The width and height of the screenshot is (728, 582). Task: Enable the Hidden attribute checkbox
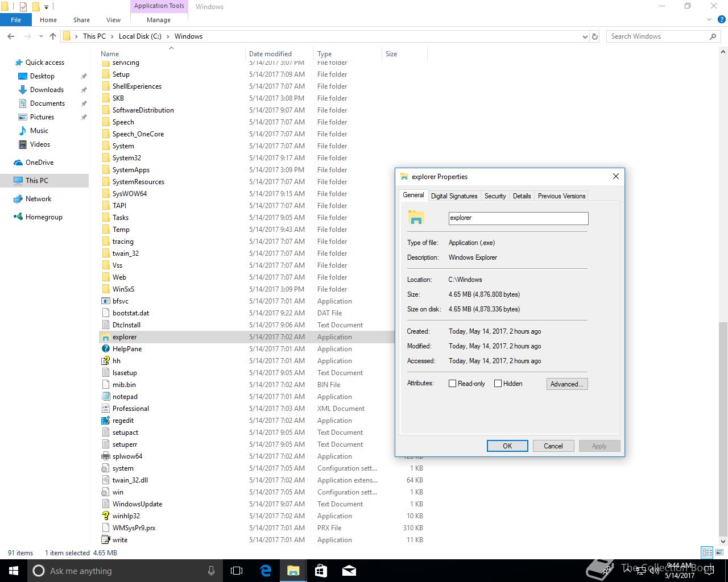(x=498, y=384)
